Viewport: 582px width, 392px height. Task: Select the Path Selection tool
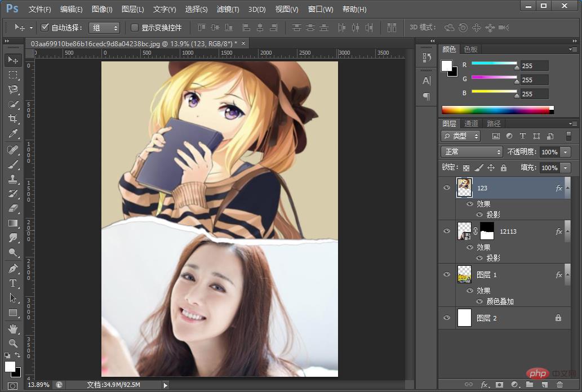coord(13,298)
